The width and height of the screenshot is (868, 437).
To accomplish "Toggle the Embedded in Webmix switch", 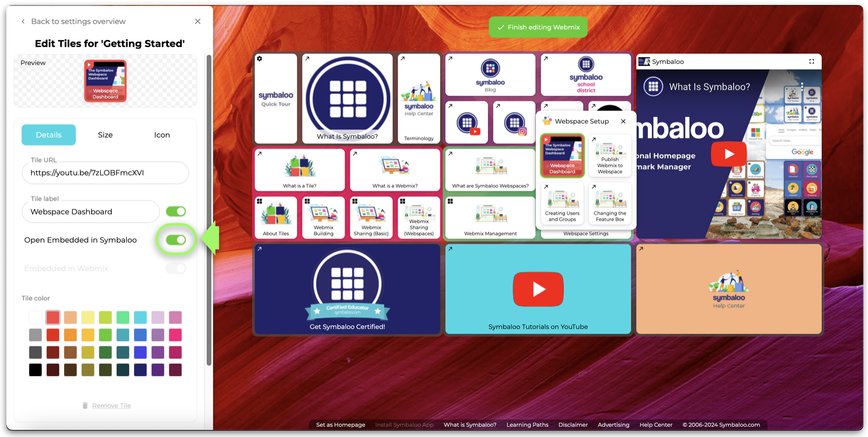I will tap(176, 268).
